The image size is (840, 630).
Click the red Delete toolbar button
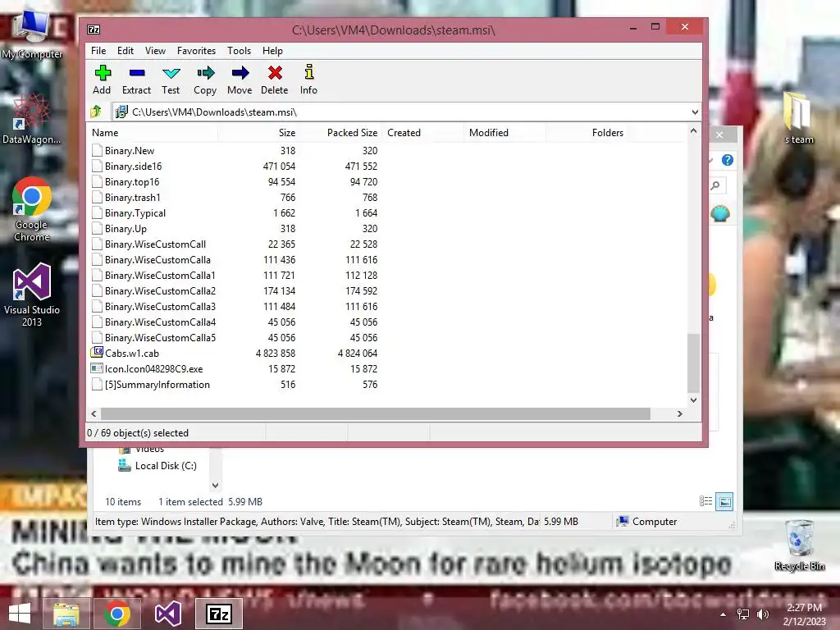[x=274, y=80]
